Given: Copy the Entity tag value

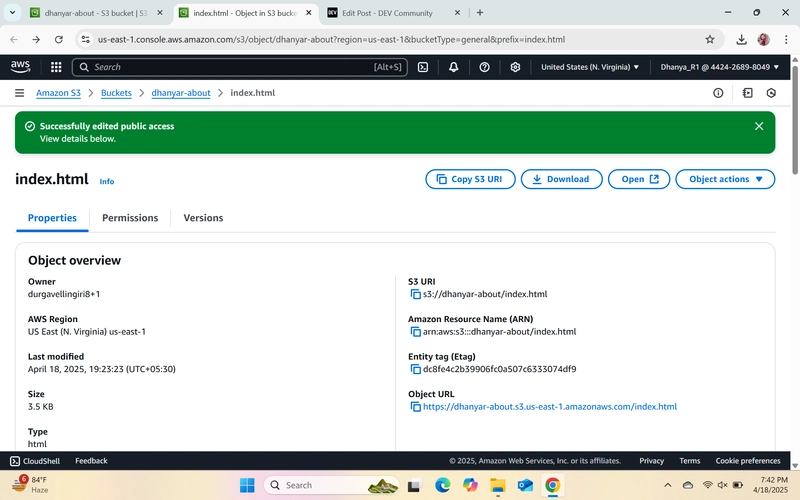Looking at the screenshot, I should pyautogui.click(x=416, y=369).
